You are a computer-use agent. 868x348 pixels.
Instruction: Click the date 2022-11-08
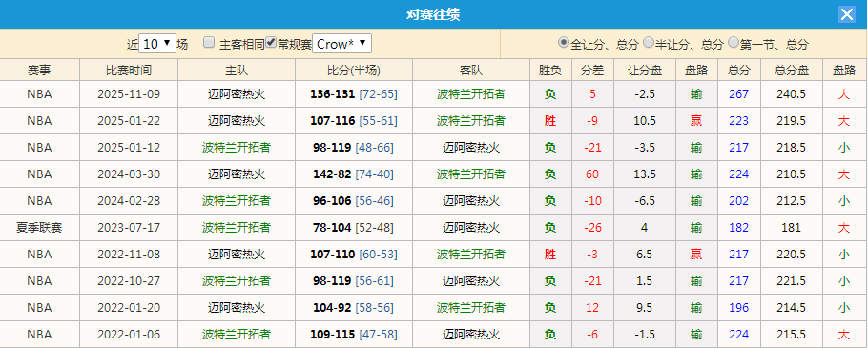129,255
